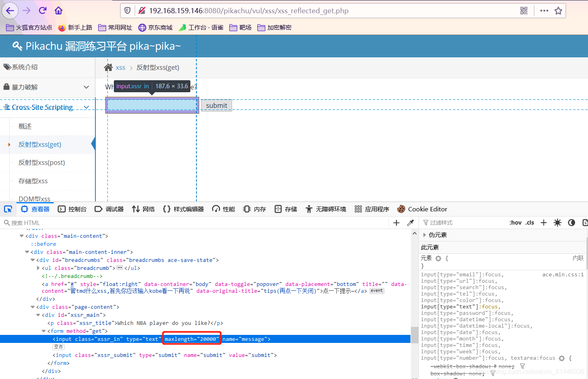Click the xss breadcrumb link
The width and height of the screenshot is (588, 379).
tap(121, 68)
